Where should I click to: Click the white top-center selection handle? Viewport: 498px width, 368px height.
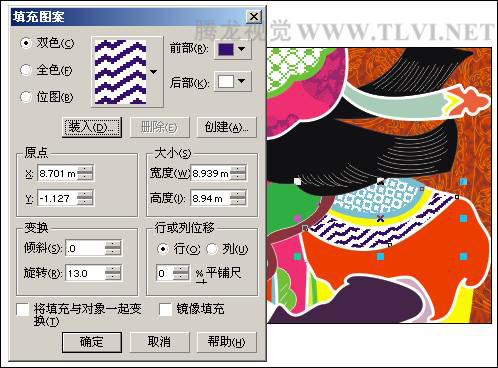click(380, 181)
